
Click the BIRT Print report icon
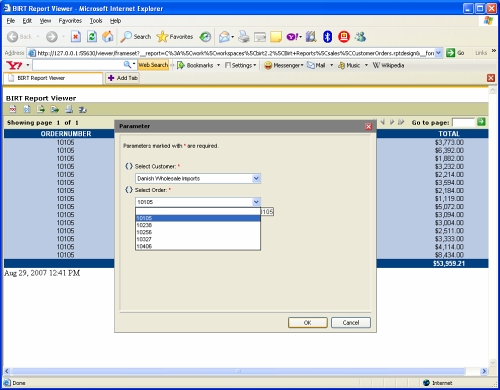click(x=69, y=109)
